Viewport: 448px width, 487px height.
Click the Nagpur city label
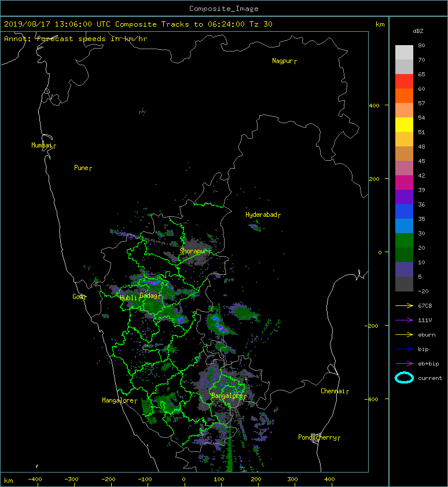point(284,61)
